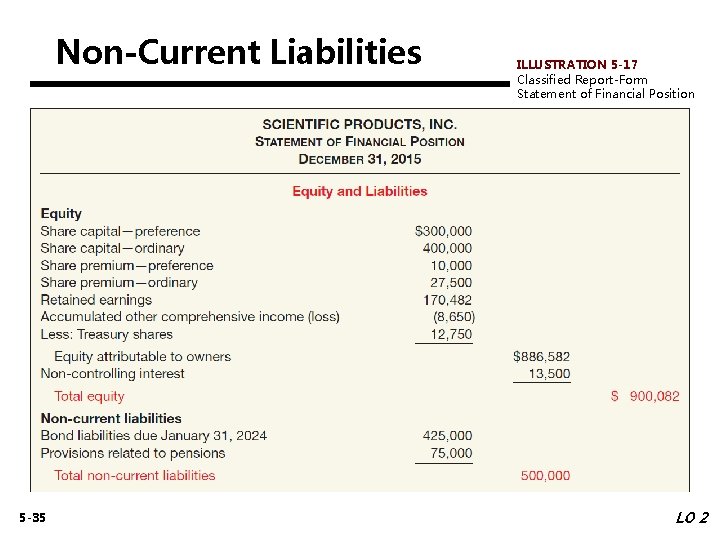
Task: Click "Bond liabilities due January 31, 2024"
Action: (x=153, y=435)
